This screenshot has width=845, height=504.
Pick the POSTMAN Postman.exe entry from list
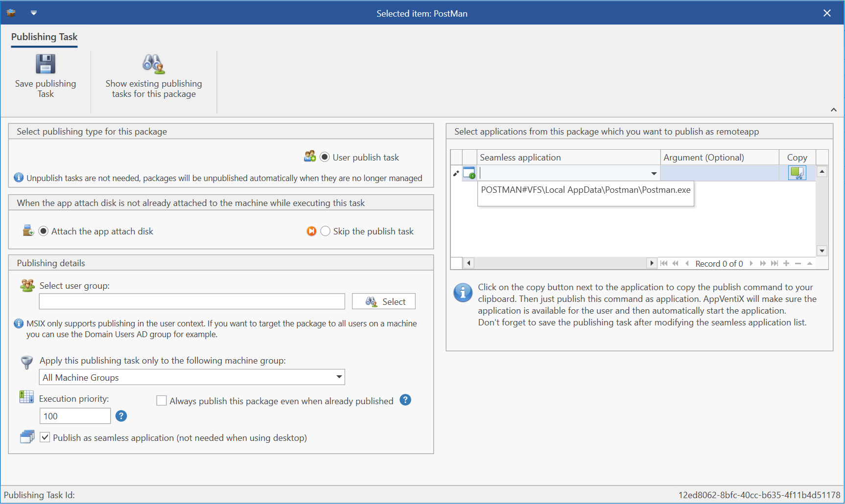pyautogui.click(x=585, y=190)
